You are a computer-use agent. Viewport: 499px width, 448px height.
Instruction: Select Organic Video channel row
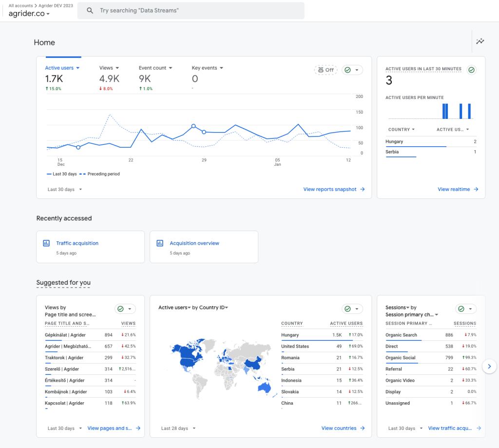click(x=431, y=381)
